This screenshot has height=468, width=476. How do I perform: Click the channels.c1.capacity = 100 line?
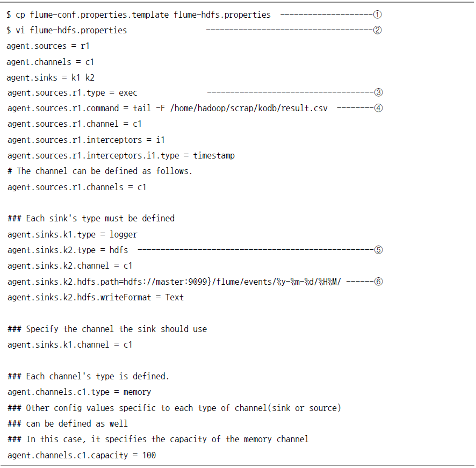point(82,456)
